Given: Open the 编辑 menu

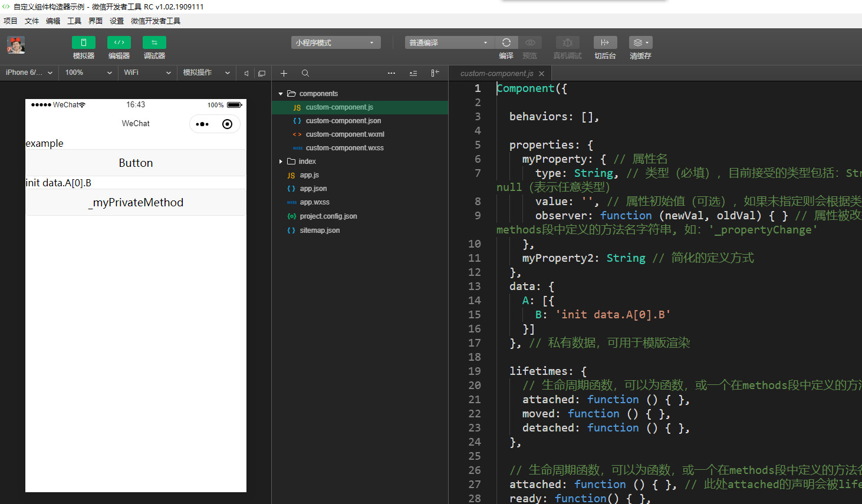Looking at the screenshot, I should (53, 21).
